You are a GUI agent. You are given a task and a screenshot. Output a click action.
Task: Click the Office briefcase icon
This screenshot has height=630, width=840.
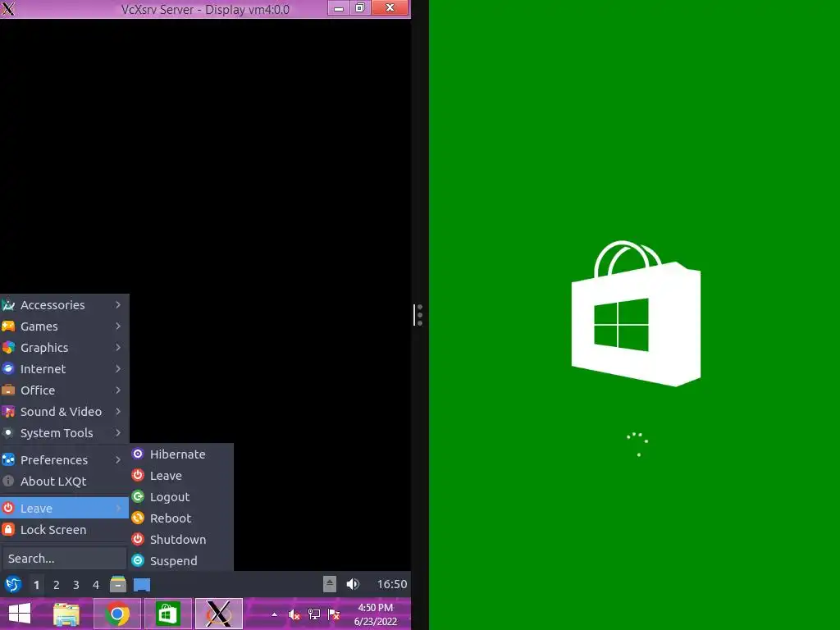pos(8,390)
